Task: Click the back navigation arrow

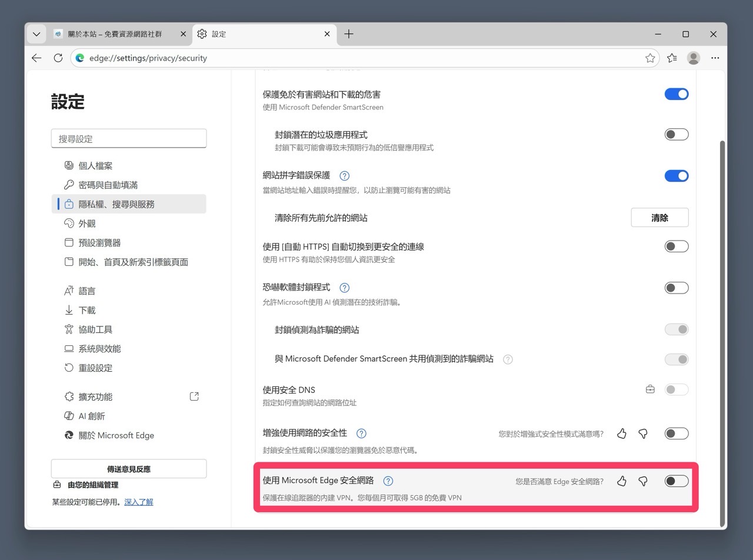Action: tap(36, 58)
